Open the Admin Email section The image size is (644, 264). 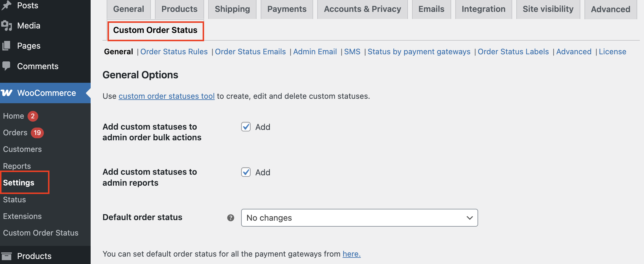point(315,52)
